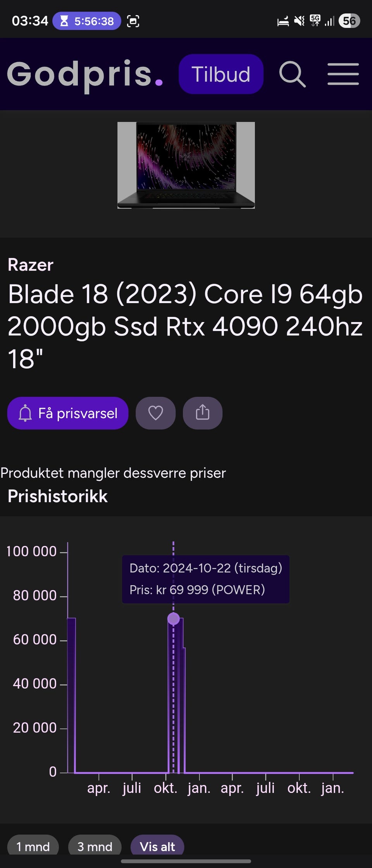Screen dimensions: 372x868
Task: Select the 1 mnd range
Action: pos(33,846)
